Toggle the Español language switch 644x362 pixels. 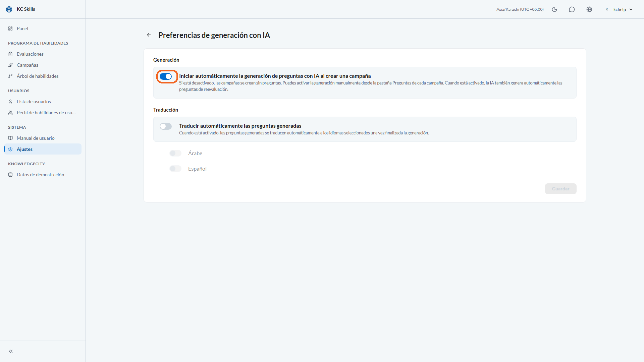(x=175, y=169)
